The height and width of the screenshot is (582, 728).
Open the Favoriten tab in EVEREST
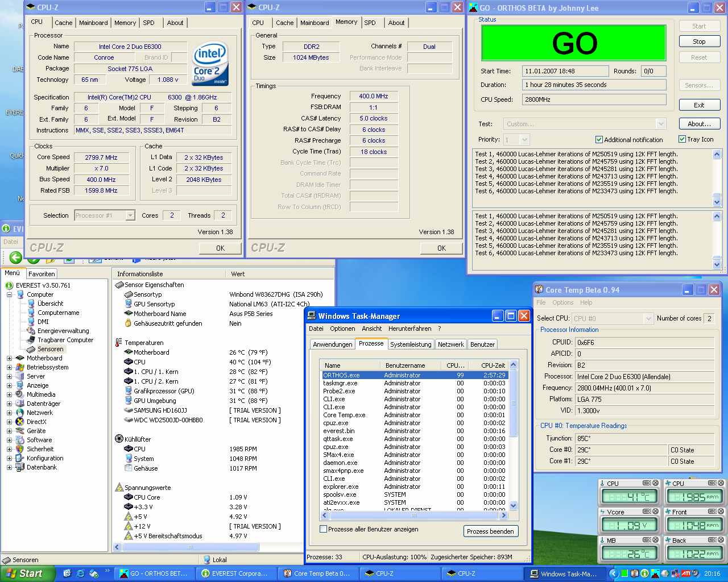[x=42, y=273]
